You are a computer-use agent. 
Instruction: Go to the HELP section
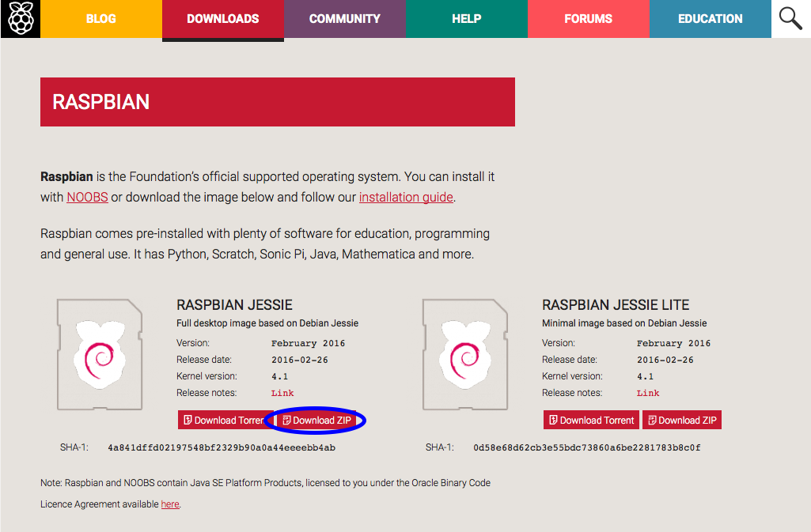(x=466, y=18)
